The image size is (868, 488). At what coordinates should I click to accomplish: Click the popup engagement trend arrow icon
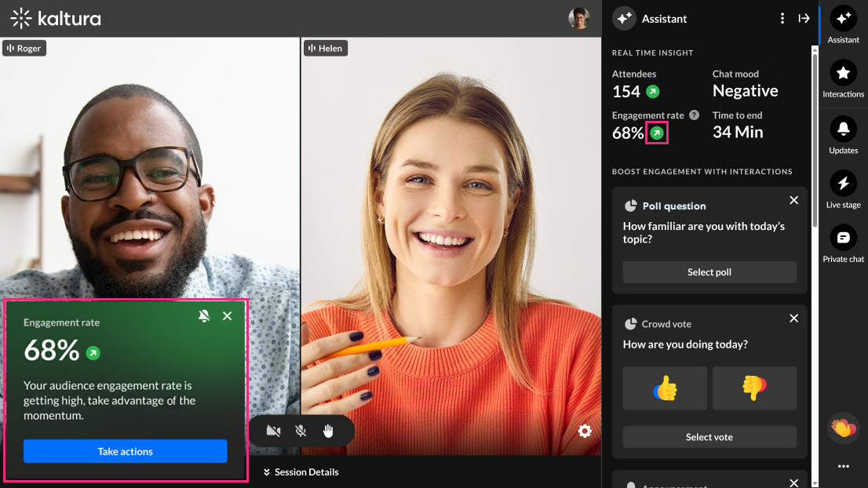click(x=93, y=352)
